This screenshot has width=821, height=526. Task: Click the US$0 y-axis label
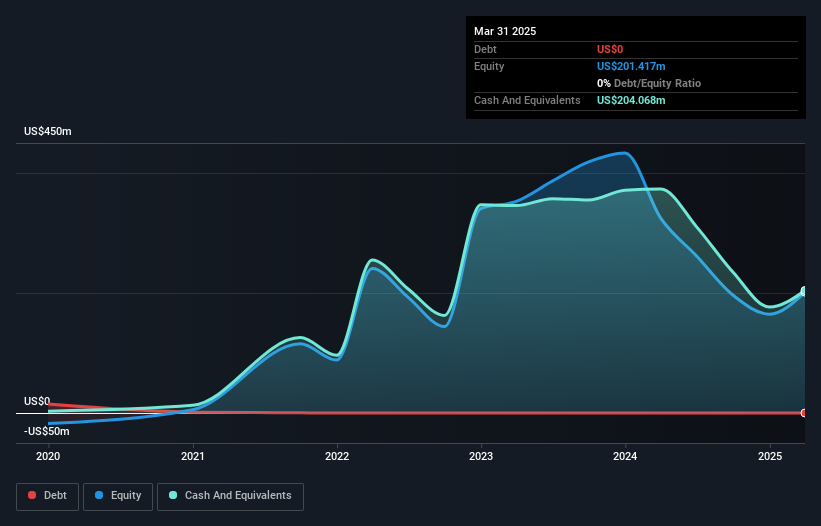[37, 401]
